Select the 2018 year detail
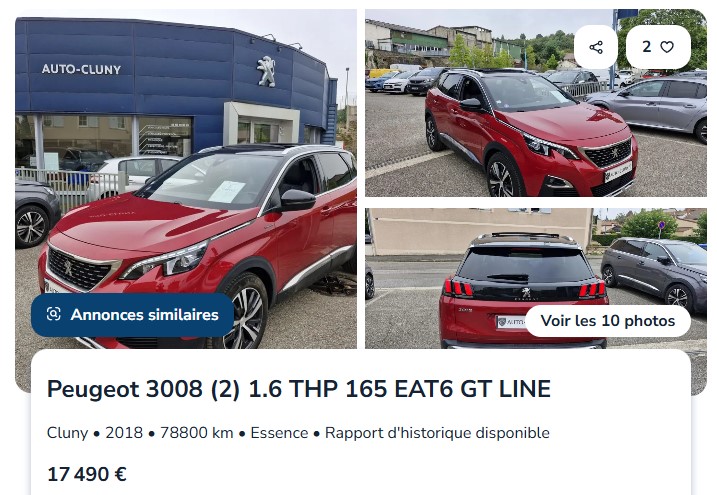 [124, 432]
